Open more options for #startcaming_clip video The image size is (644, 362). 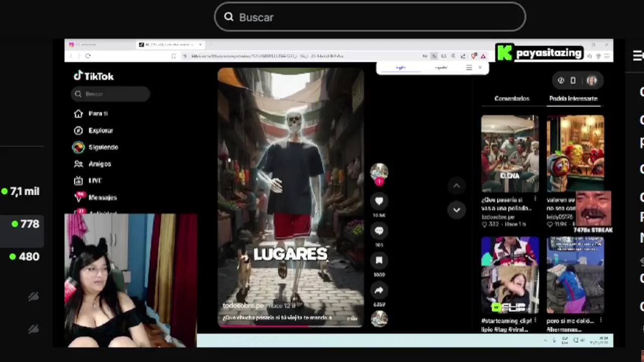tap(535, 320)
